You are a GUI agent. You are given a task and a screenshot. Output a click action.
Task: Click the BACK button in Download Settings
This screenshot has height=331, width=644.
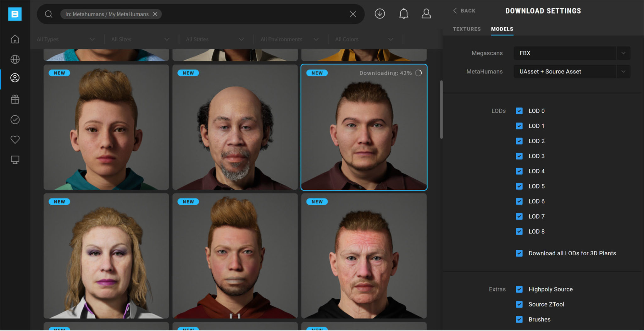pyautogui.click(x=464, y=10)
